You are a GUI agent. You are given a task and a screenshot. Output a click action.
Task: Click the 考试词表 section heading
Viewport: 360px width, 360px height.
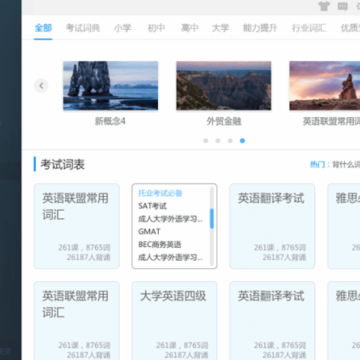coord(63,164)
